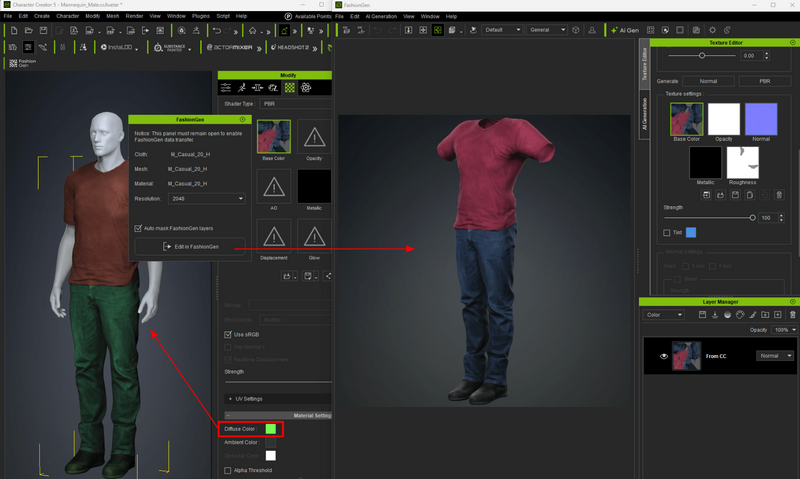Click the trash icon under texture settings
This screenshot has height=479, width=800.
pos(779,195)
